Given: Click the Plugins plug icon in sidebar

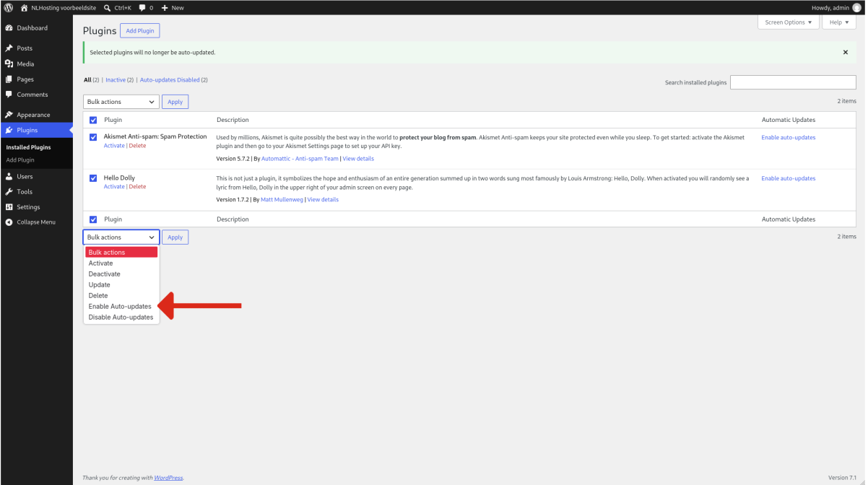Looking at the screenshot, I should [x=9, y=130].
